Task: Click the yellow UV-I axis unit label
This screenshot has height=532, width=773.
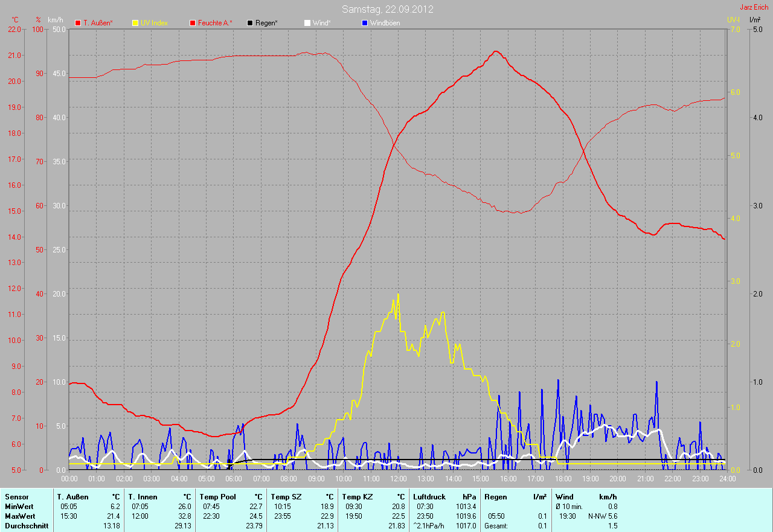Action: pyautogui.click(x=733, y=20)
